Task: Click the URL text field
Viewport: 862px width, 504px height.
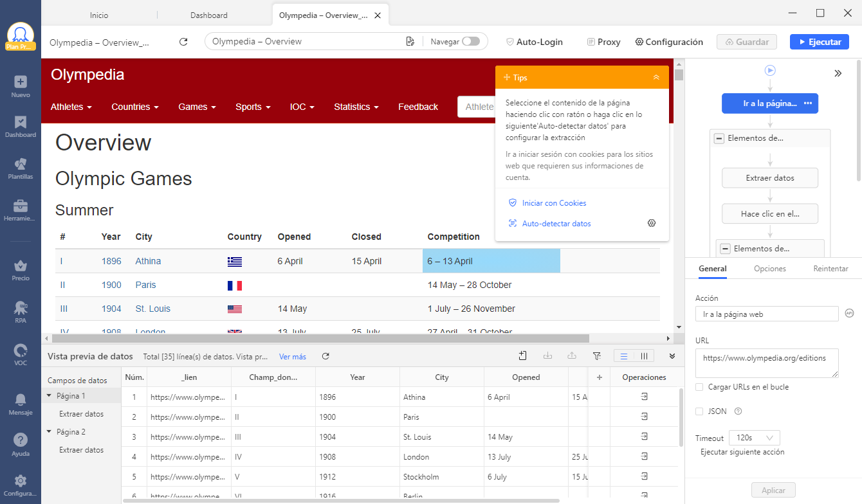Action: [767, 363]
